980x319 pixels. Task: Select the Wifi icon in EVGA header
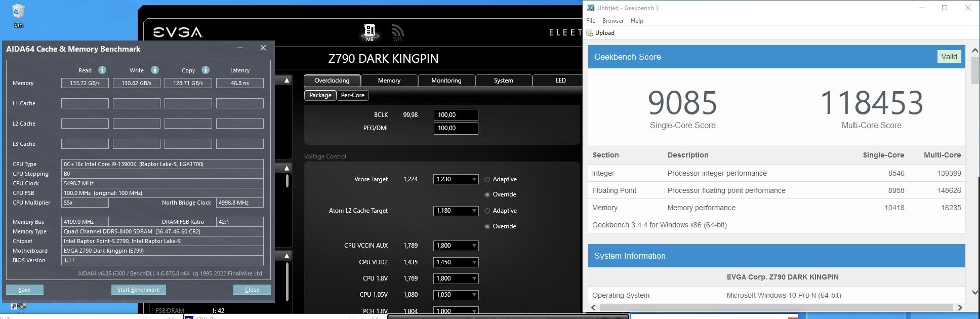(397, 33)
